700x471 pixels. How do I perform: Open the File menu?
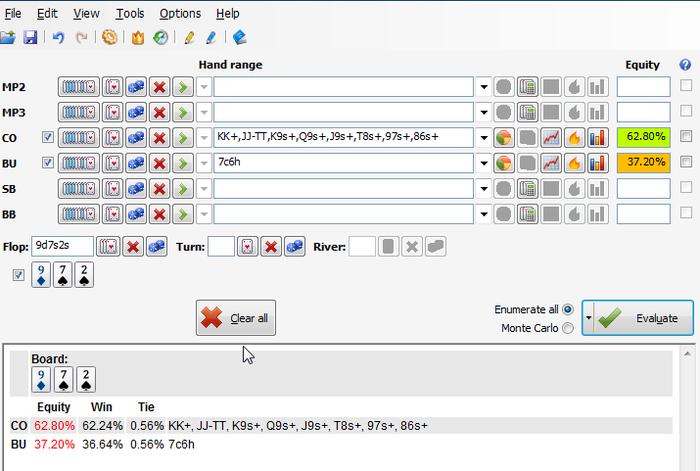pyautogui.click(x=12, y=14)
